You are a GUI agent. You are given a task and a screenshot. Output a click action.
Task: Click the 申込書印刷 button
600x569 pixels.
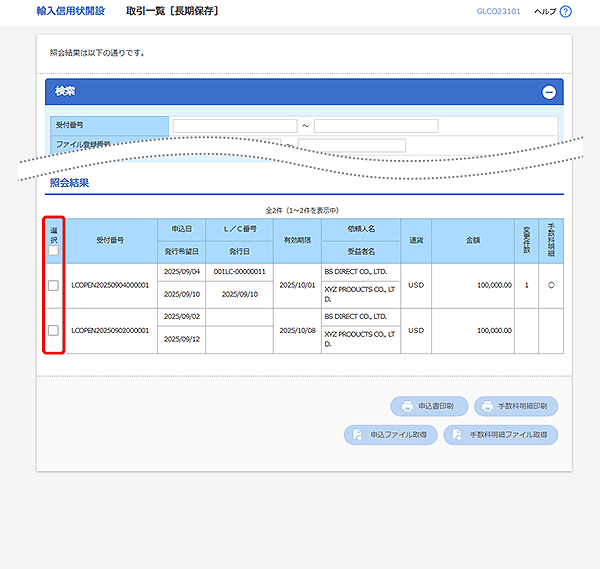(429, 406)
